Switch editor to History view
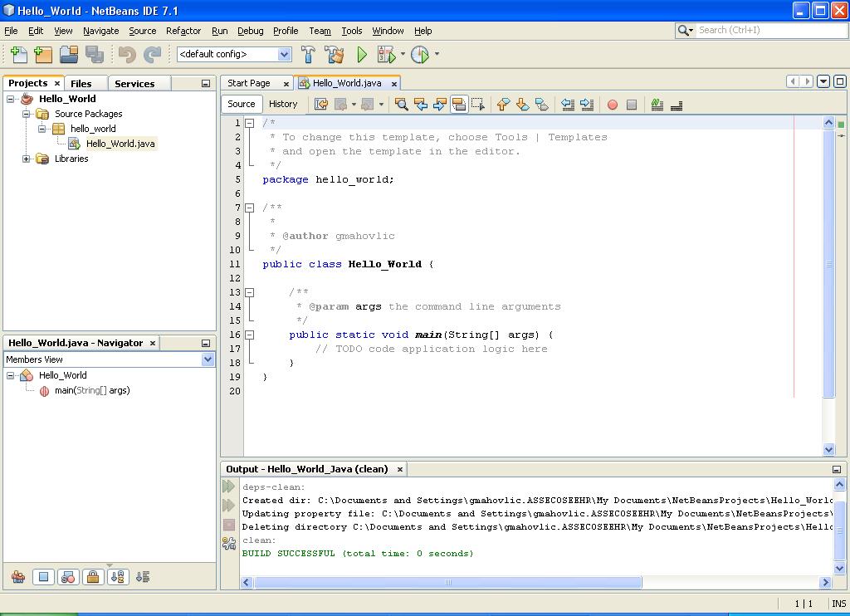 [x=283, y=104]
